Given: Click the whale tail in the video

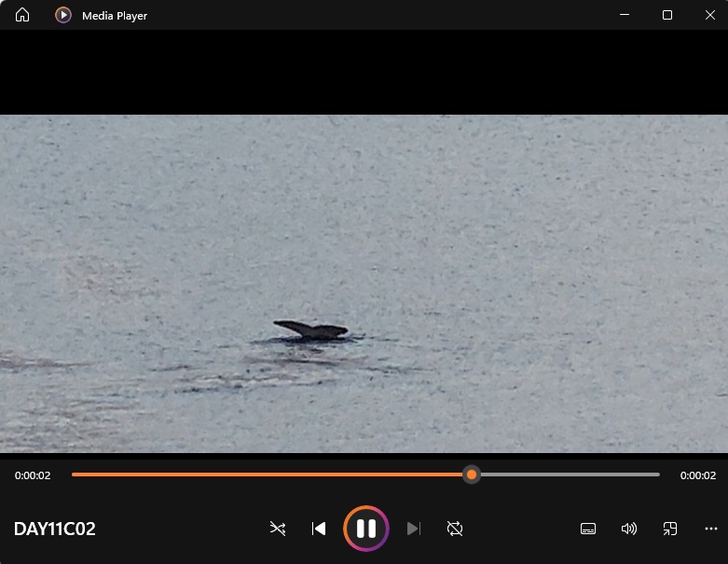Looking at the screenshot, I should (311, 329).
